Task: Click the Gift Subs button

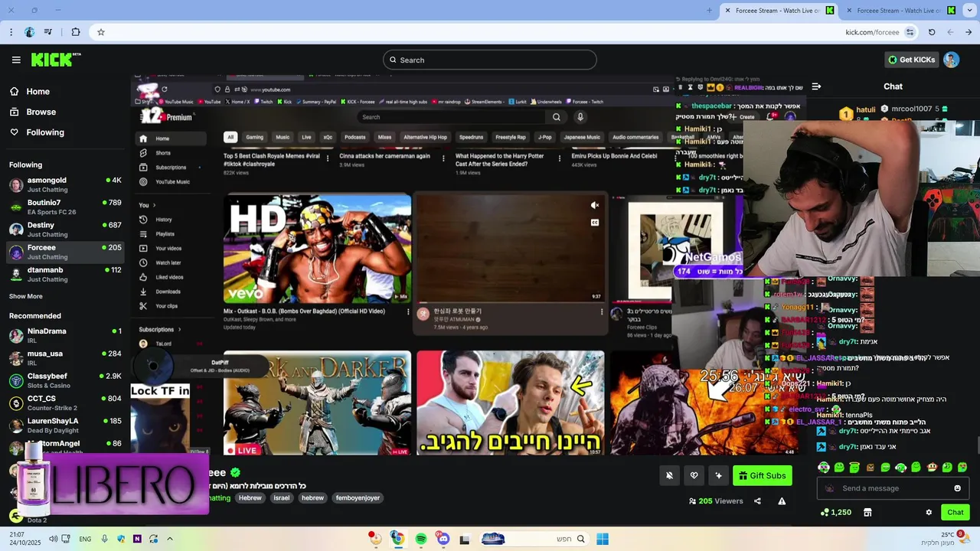Action: coord(763,475)
